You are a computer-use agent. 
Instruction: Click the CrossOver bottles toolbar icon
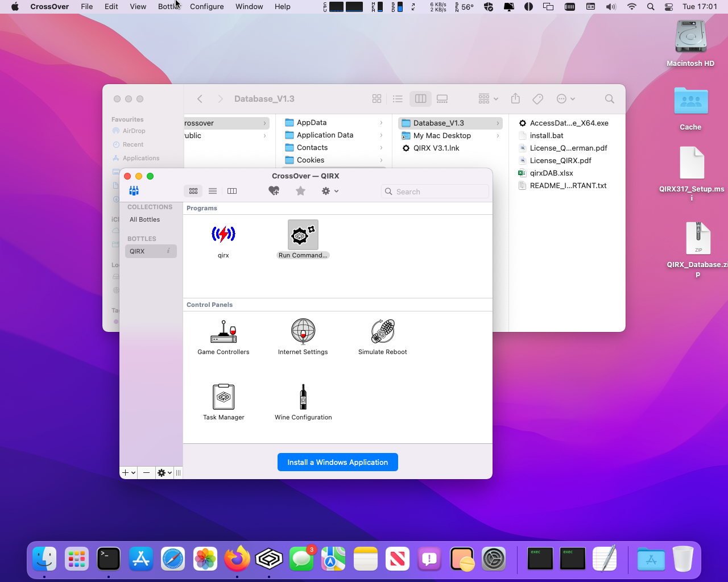point(134,191)
